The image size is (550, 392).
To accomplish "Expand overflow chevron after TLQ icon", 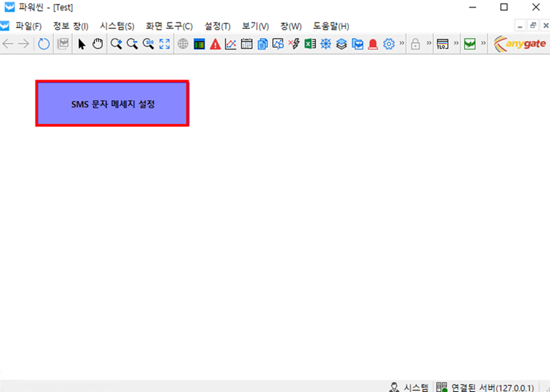I will [456, 43].
